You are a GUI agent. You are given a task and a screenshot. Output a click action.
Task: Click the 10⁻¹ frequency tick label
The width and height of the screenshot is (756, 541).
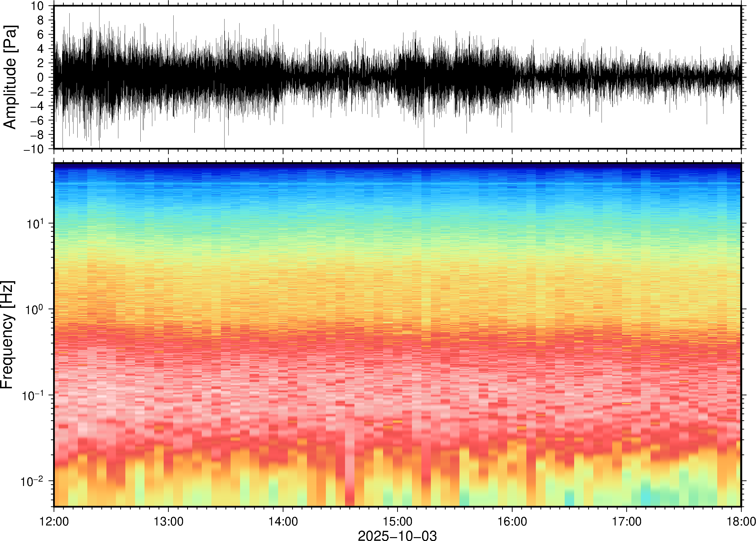(33, 395)
